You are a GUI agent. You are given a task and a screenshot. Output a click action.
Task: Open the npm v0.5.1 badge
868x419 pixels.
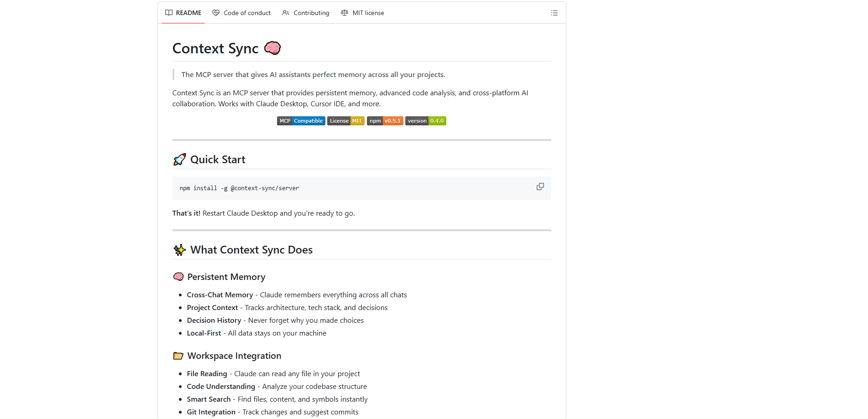[385, 121]
